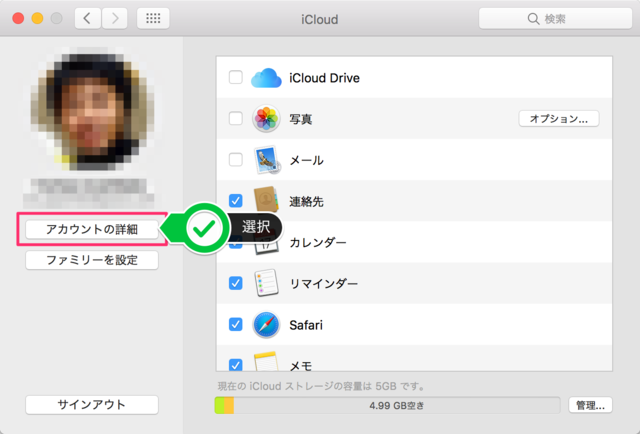Click ファミリーを設定 (Set Up Family) button
This screenshot has width=640, height=434.
point(92,260)
